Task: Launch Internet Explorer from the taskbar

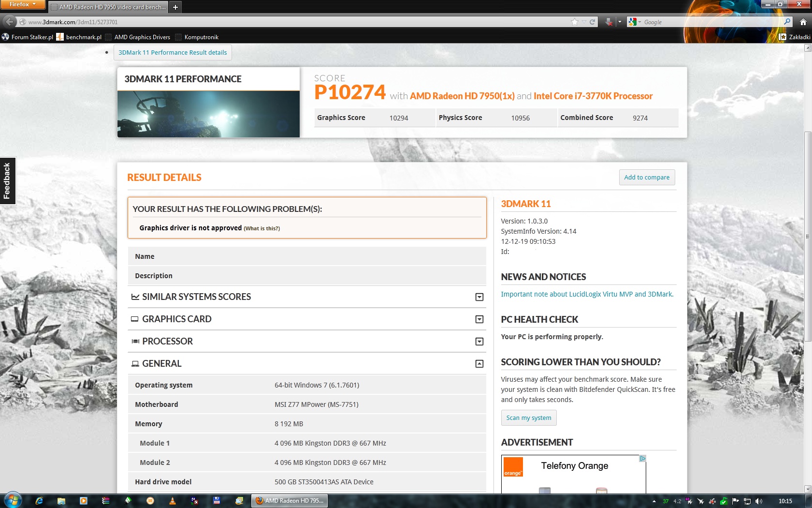Action: point(39,501)
